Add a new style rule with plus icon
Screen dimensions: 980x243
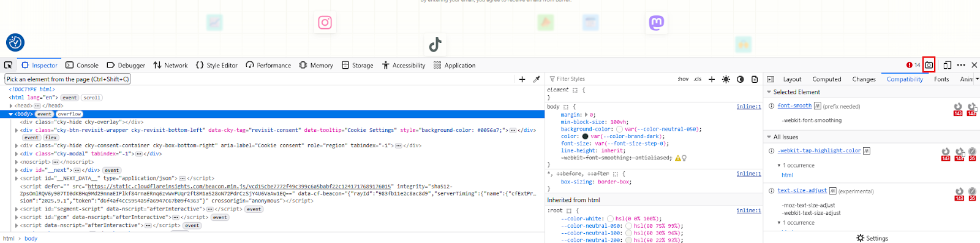click(712, 79)
